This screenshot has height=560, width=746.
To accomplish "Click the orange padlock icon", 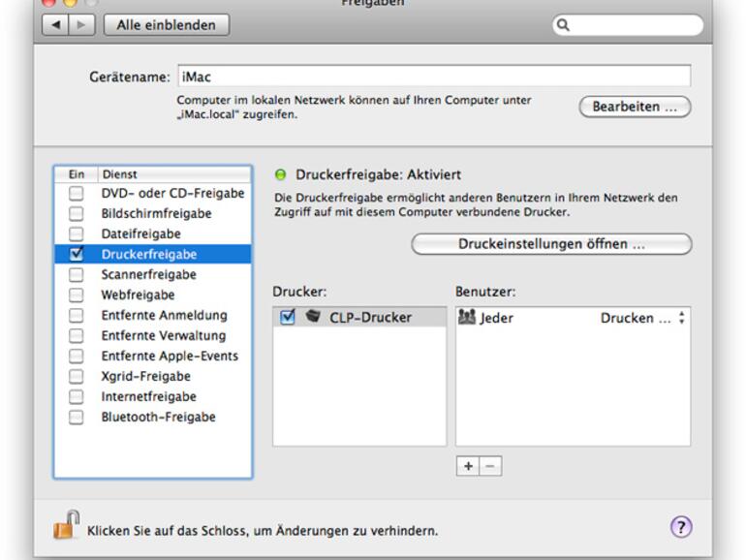I will click(x=66, y=525).
